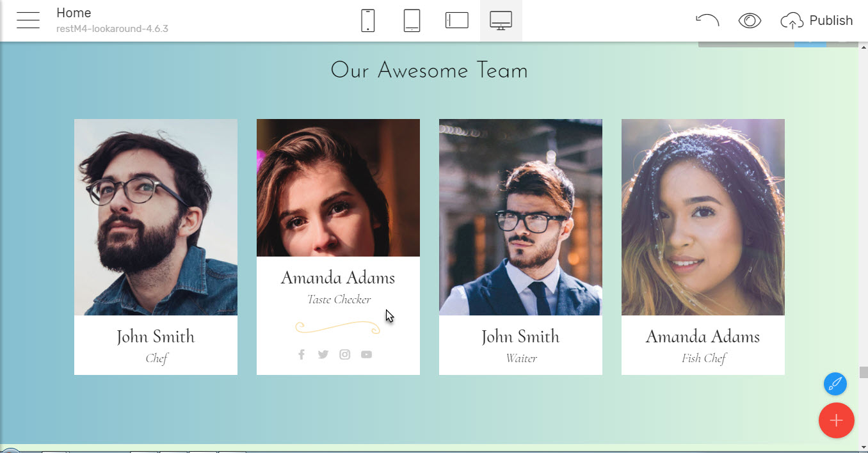Preview site with the eye icon
Viewport: 868px width, 453px height.
(750, 20)
